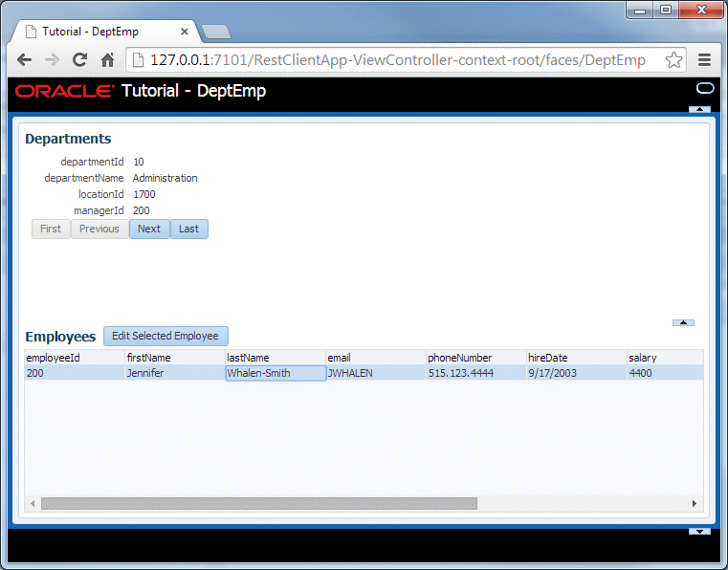Click the departmentId value 10
The width and height of the screenshot is (728, 570).
pos(139,162)
